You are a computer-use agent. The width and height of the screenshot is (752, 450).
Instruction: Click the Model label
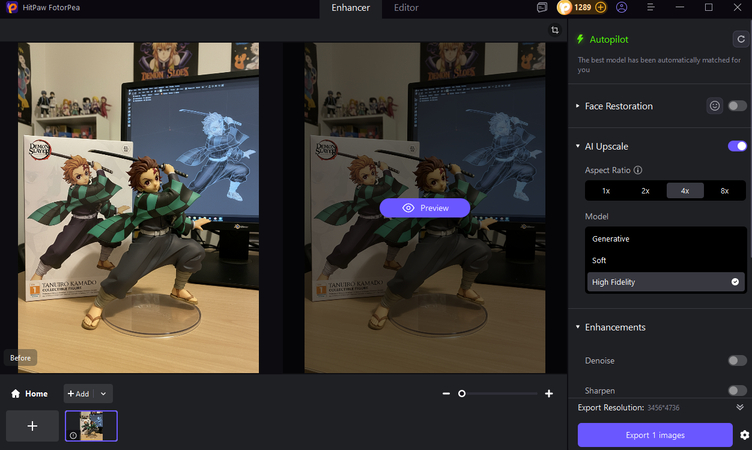pos(597,216)
